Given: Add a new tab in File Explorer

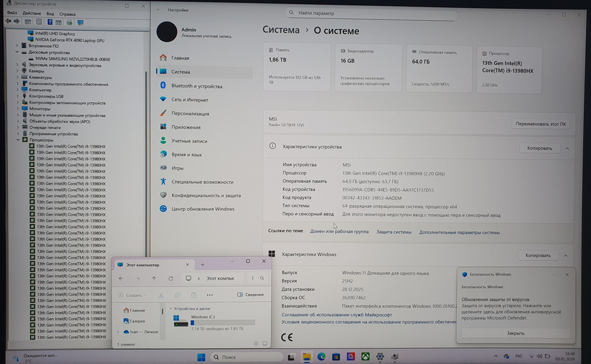Looking at the screenshot, I should (x=203, y=265).
